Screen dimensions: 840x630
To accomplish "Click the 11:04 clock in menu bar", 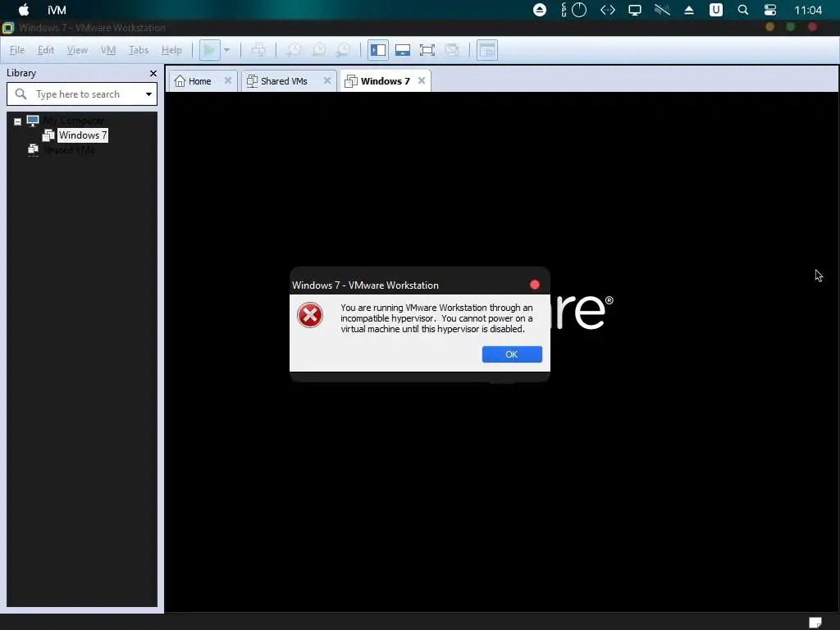I will tap(808, 10).
